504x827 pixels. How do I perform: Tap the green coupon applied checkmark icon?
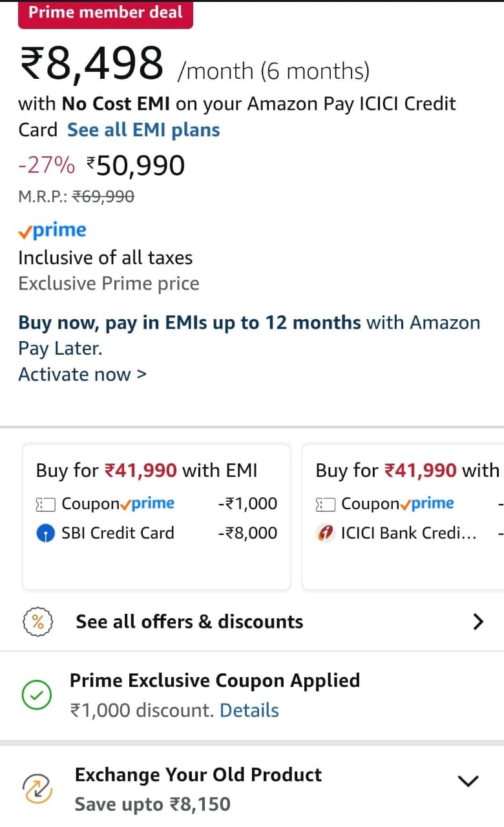[37, 695]
